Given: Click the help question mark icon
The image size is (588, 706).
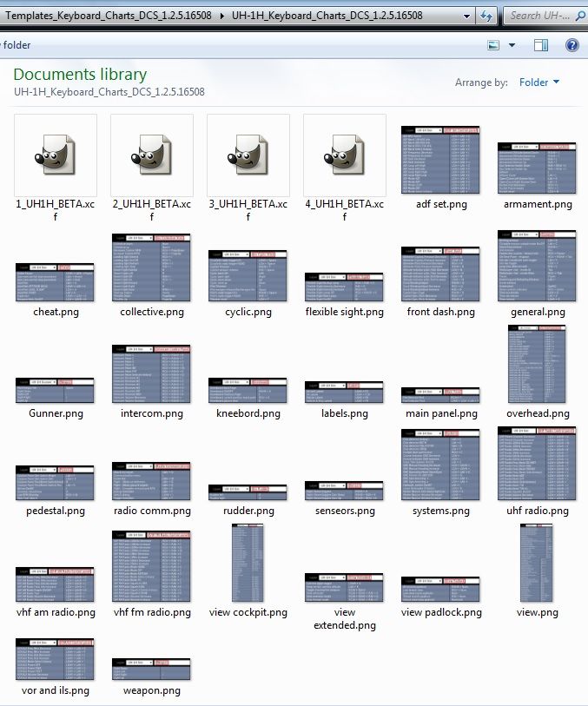Looking at the screenshot, I should click(x=572, y=45).
